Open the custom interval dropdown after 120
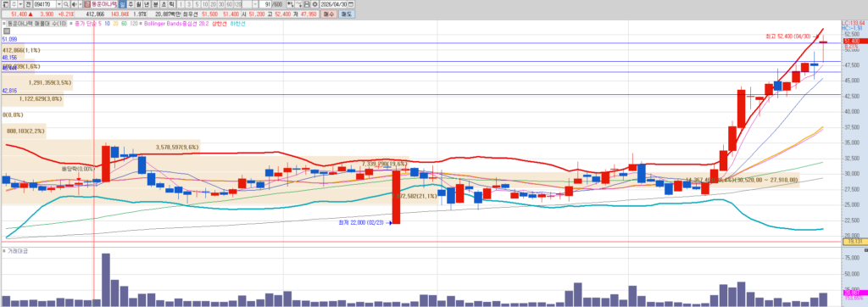This screenshot has height=307, width=868. [x=254, y=4]
